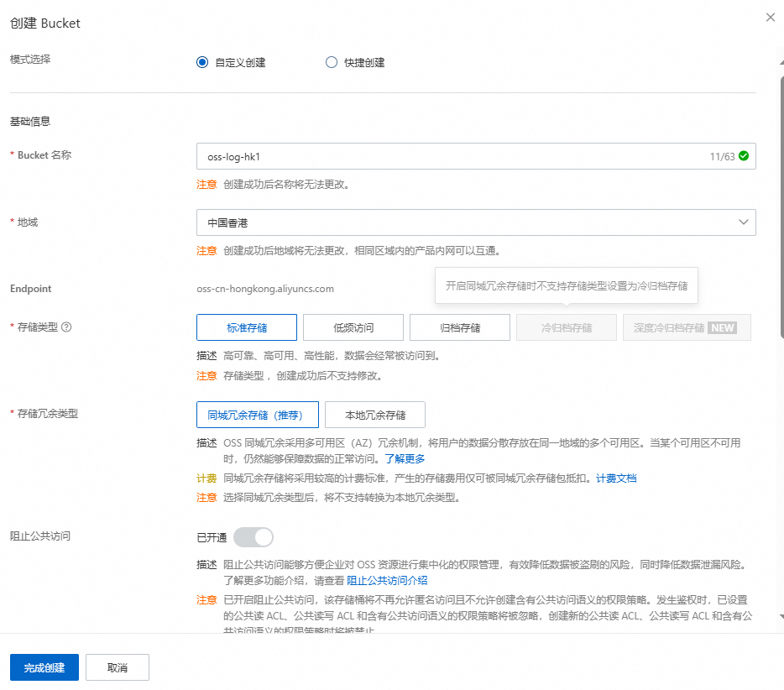Click the 完成创建 button
784x690 pixels.
coord(44,667)
